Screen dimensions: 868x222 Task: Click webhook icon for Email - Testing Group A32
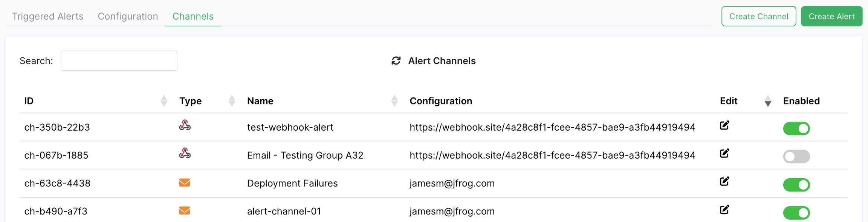click(185, 153)
